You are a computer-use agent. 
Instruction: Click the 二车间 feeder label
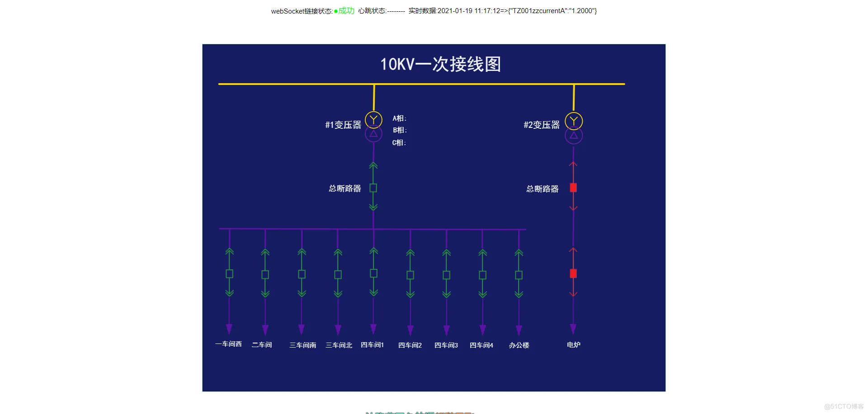coord(262,345)
